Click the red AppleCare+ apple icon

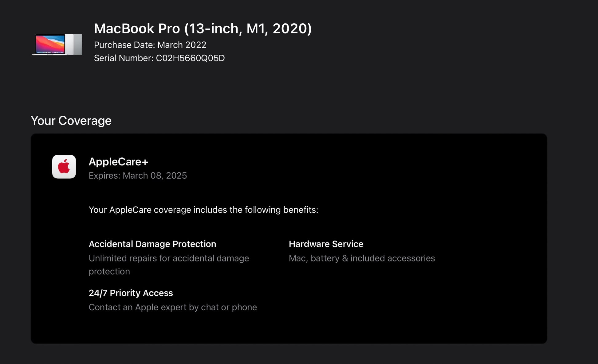(64, 167)
